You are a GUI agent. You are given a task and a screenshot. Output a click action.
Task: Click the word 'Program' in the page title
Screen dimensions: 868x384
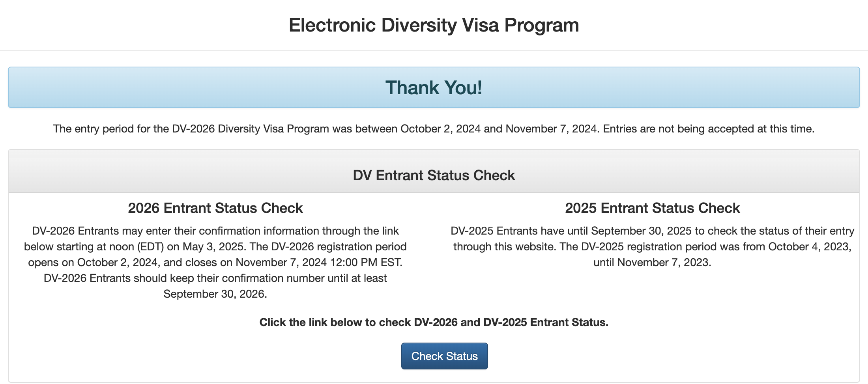(x=541, y=25)
